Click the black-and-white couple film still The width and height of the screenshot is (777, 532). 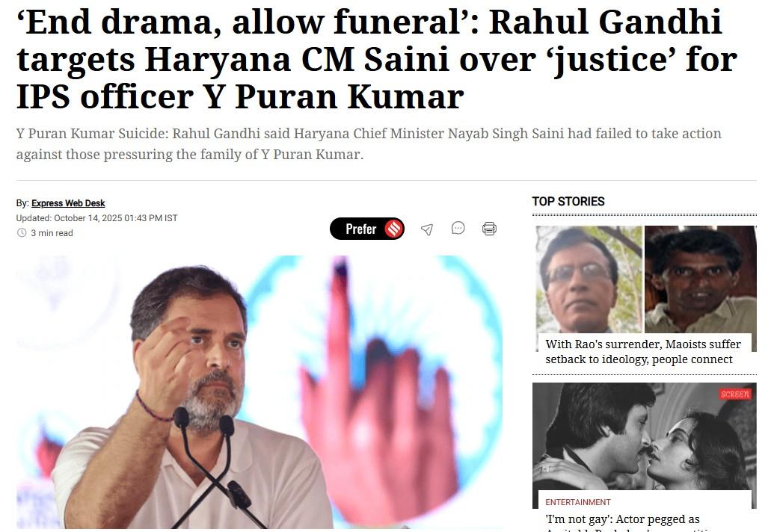coord(644,436)
